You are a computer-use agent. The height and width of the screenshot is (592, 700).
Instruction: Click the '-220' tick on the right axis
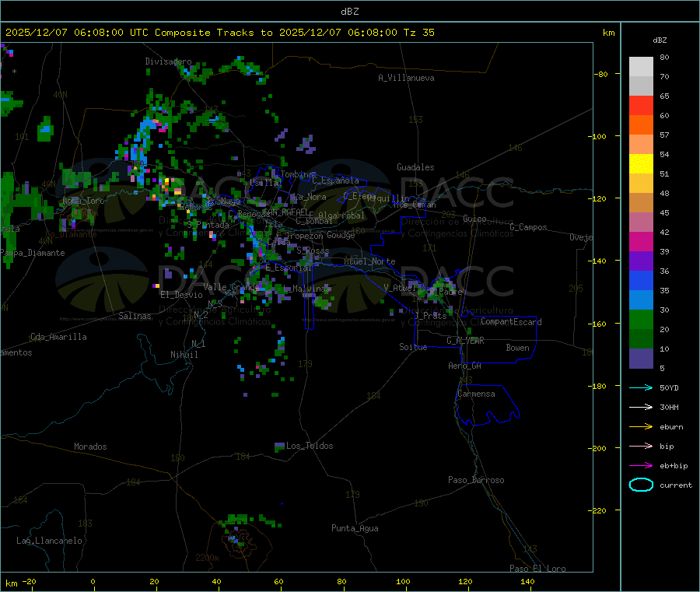599,511
